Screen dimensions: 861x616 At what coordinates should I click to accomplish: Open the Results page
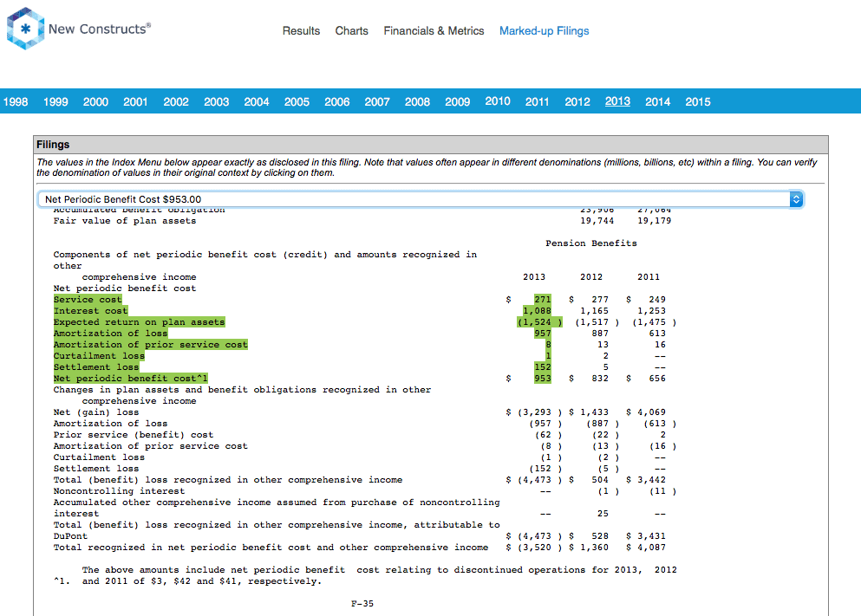coord(301,30)
